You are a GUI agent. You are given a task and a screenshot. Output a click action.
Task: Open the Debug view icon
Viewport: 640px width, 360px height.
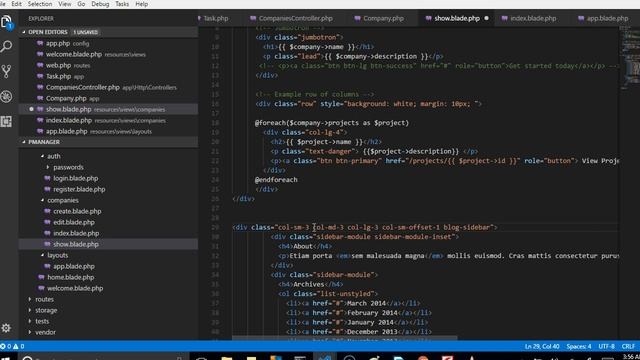(x=7, y=96)
